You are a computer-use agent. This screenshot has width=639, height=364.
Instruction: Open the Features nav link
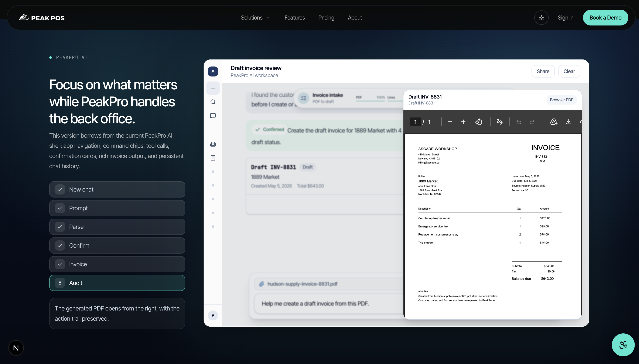point(294,17)
